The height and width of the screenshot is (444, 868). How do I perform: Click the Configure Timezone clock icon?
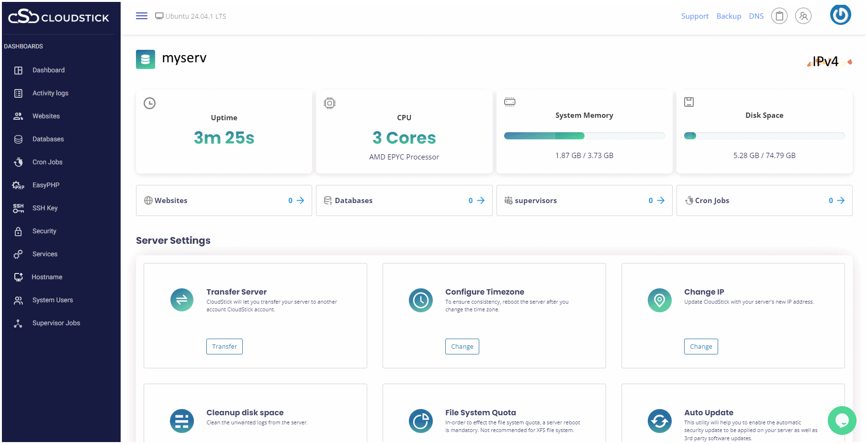pos(420,300)
